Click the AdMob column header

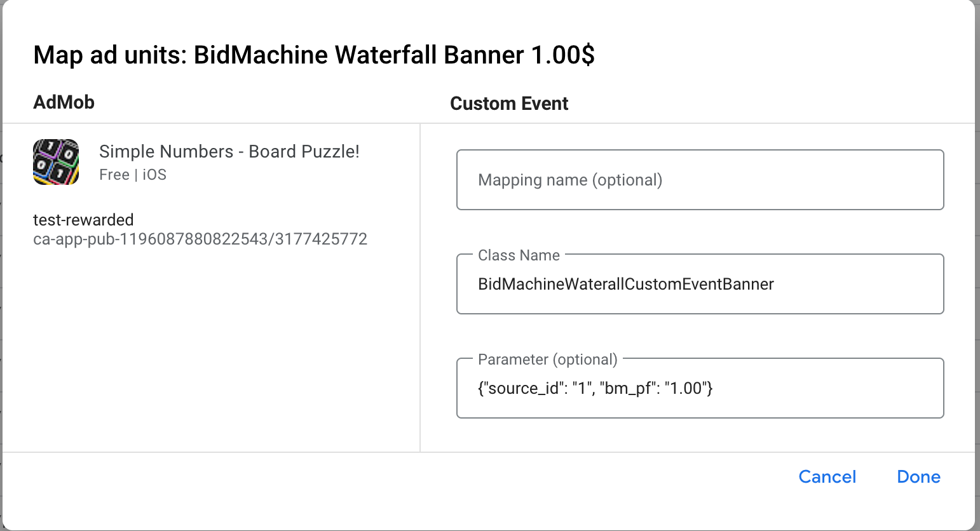[x=64, y=102]
